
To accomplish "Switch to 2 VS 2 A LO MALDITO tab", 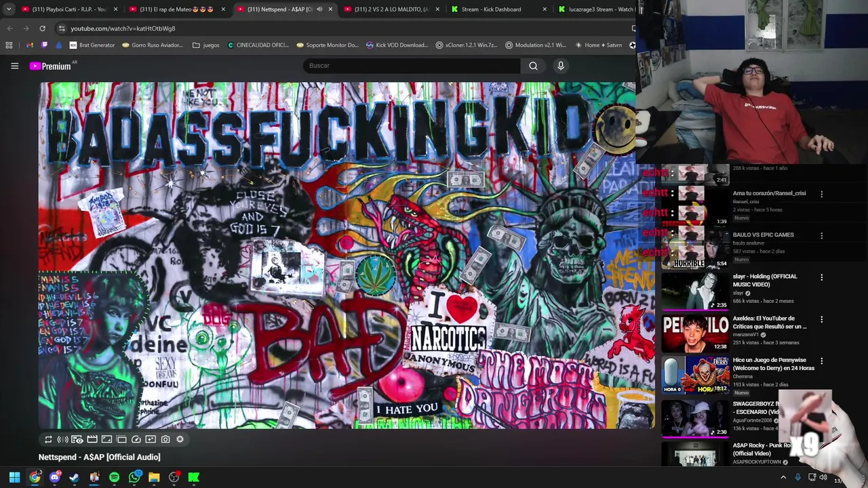I will click(x=391, y=9).
